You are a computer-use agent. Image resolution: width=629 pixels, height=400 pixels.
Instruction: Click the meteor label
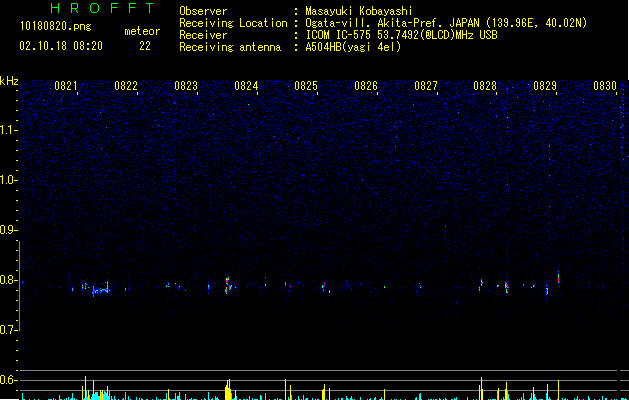click(142, 31)
